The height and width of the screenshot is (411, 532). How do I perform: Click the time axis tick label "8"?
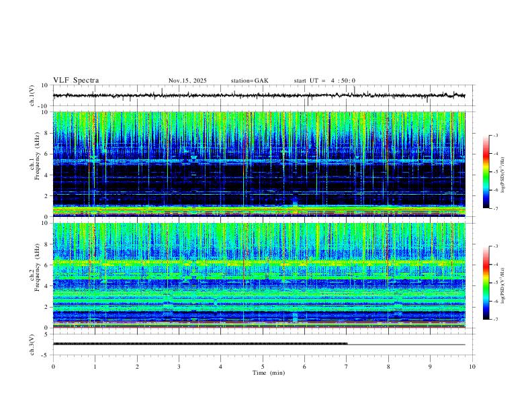[388, 367]
